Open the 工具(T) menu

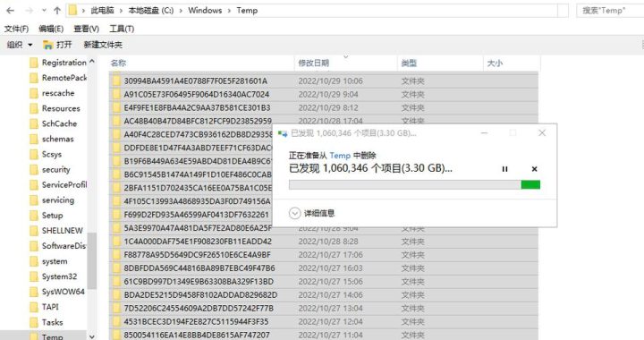click(122, 29)
